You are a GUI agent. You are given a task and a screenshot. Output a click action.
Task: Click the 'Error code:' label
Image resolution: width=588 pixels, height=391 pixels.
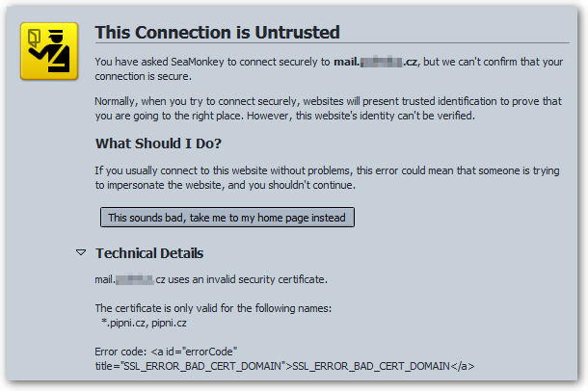120,352
